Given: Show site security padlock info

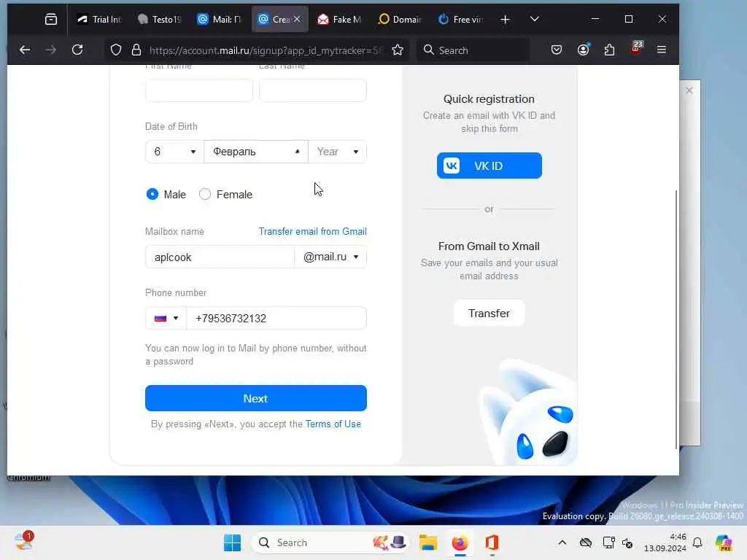Looking at the screenshot, I should point(136,50).
